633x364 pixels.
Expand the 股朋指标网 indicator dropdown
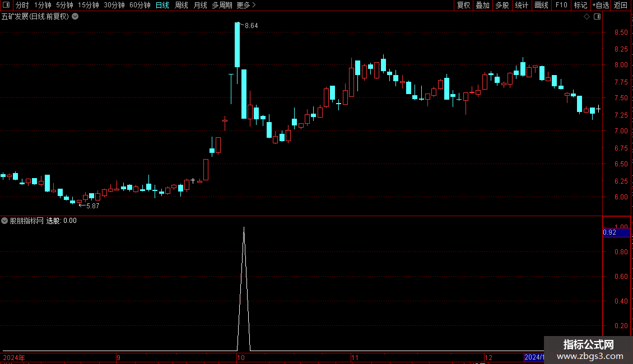point(4,221)
